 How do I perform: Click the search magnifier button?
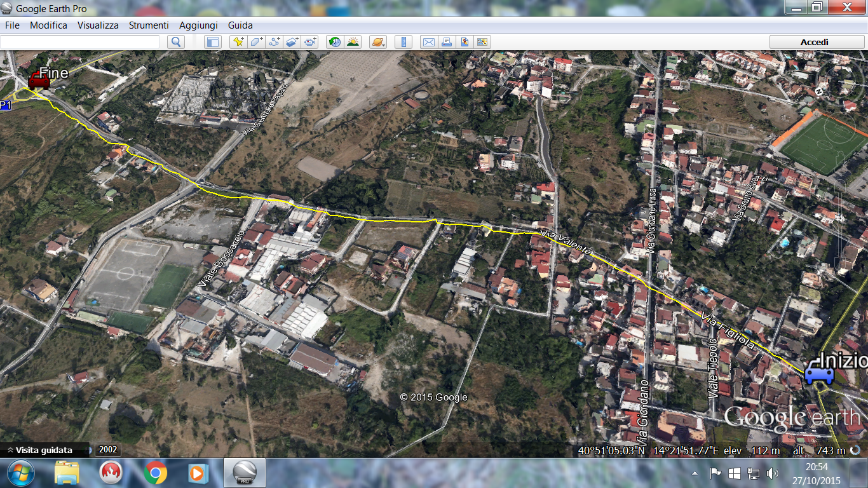(x=176, y=42)
